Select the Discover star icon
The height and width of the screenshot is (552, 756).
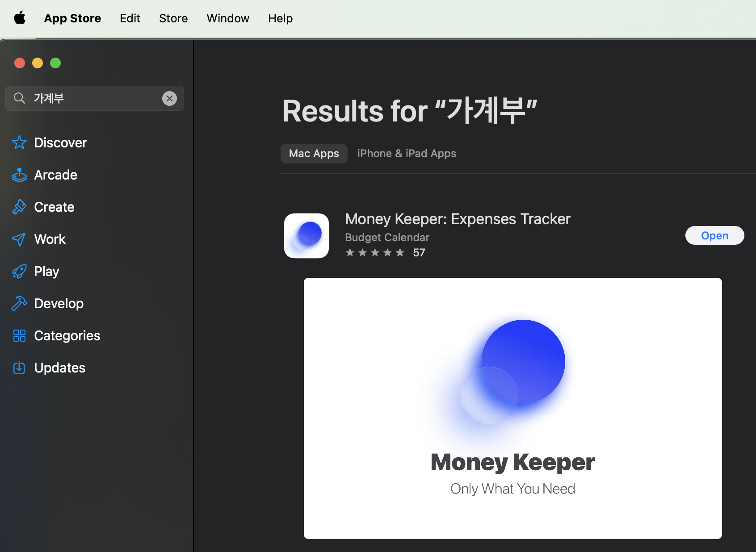[x=19, y=142]
